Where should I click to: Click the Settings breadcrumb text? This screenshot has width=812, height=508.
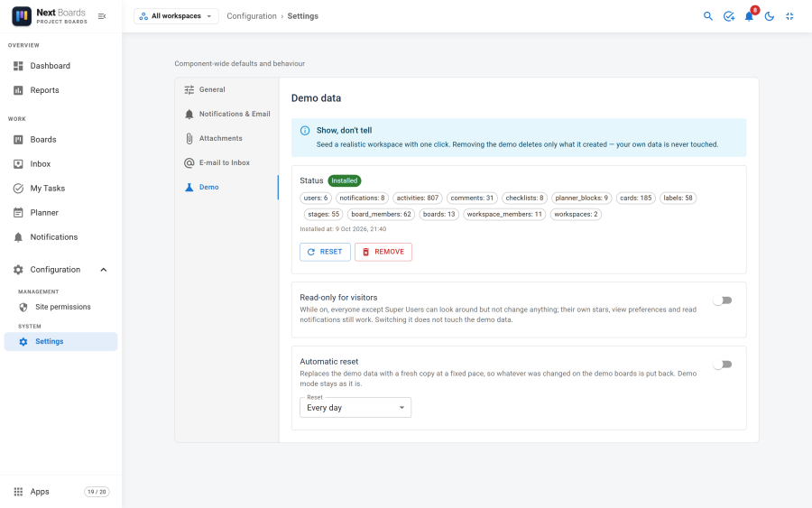pos(303,16)
